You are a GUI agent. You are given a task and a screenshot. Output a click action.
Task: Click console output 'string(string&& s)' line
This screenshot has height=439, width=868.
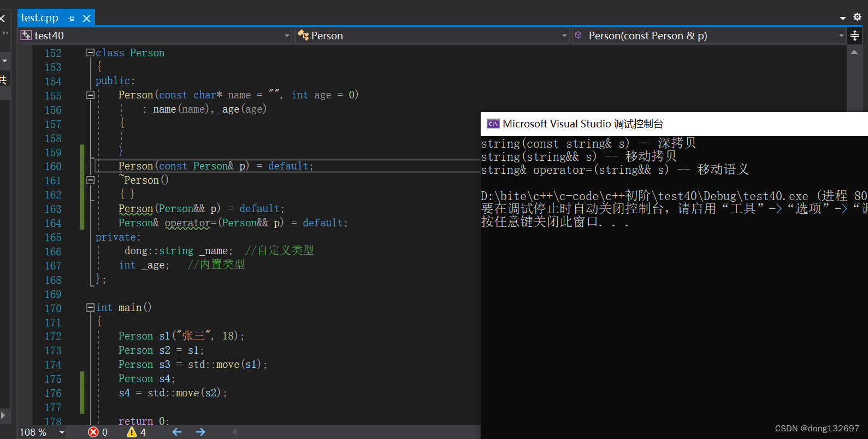click(579, 157)
